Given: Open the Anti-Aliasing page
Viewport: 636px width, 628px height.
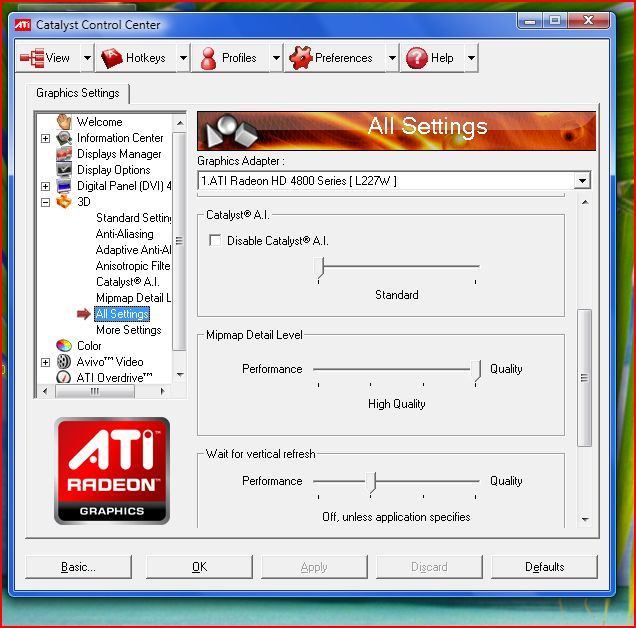Looking at the screenshot, I should click(x=125, y=234).
